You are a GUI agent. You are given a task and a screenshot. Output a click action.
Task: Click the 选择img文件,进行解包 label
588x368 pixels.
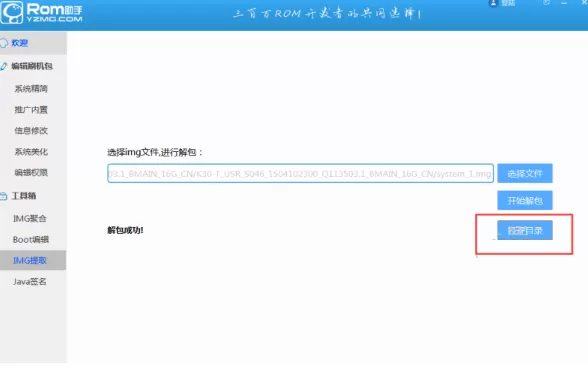pos(155,152)
